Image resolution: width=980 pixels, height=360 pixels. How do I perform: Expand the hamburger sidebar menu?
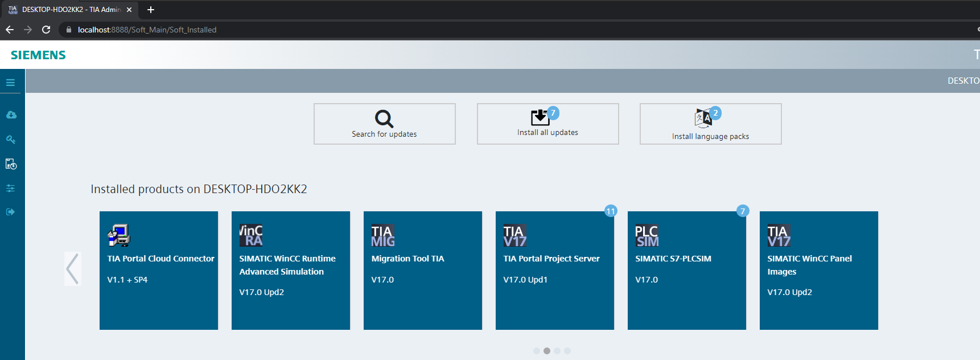tap(10, 83)
